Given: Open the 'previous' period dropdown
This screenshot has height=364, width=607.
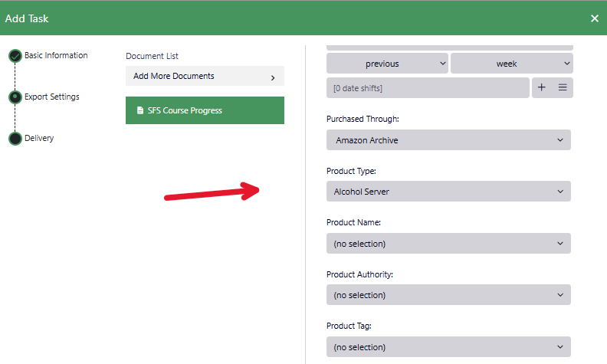Looking at the screenshot, I should click(387, 64).
